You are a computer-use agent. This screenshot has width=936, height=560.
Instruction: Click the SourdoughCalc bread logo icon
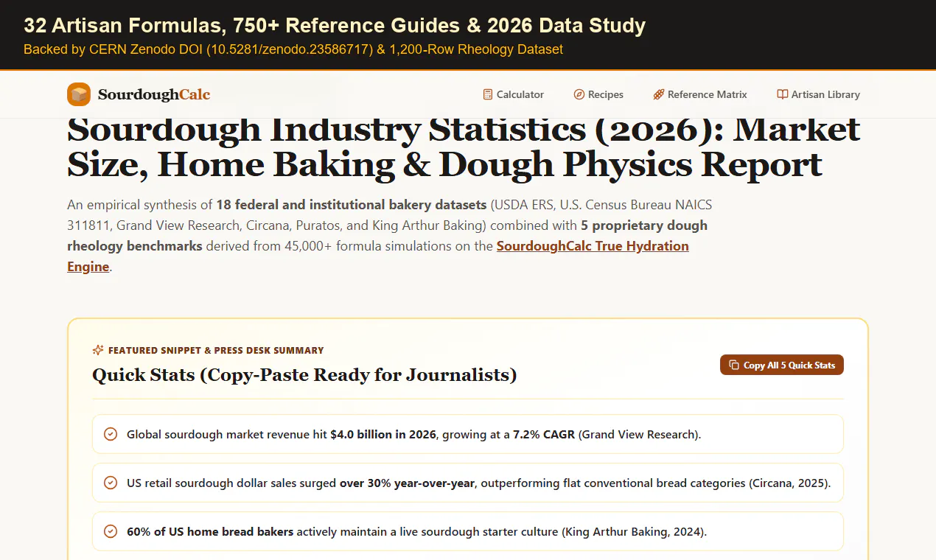79,94
